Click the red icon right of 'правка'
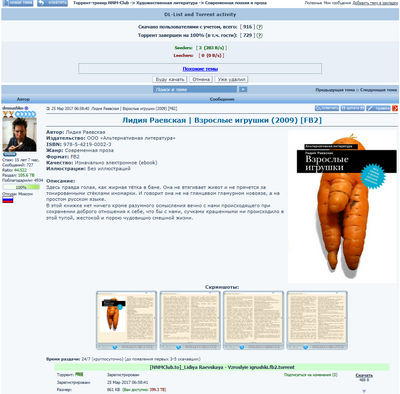This screenshot has height=394, width=400. 395,108
